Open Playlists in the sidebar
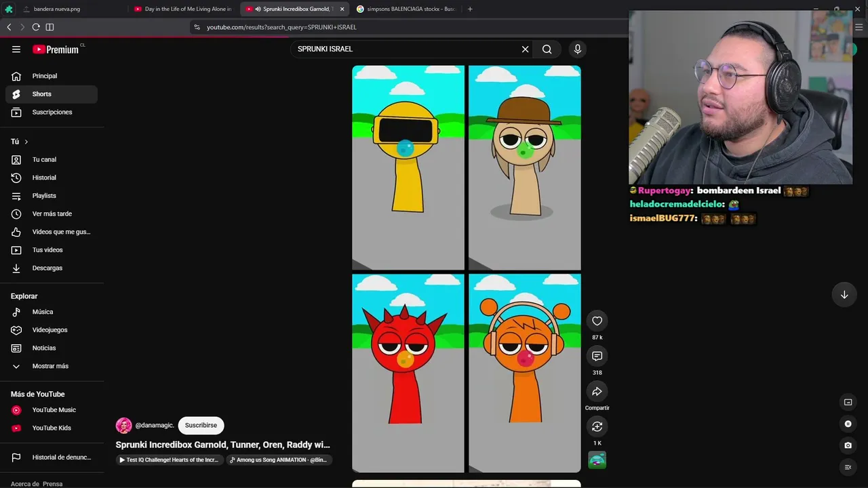 pyautogui.click(x=52, y=196)
